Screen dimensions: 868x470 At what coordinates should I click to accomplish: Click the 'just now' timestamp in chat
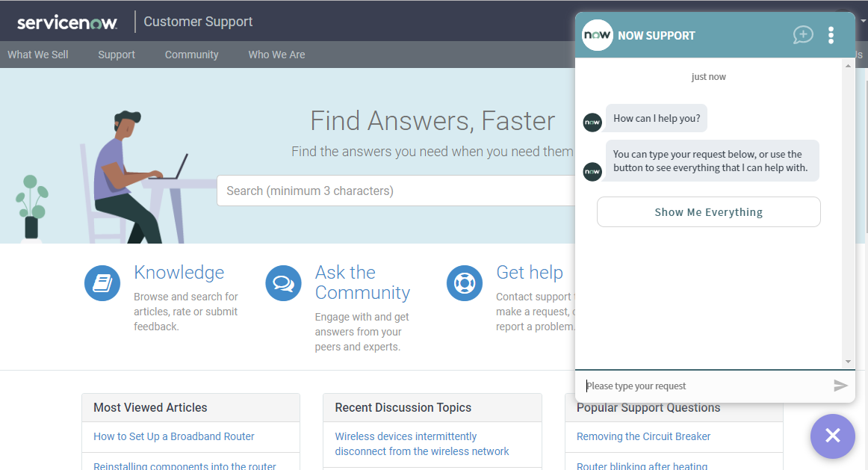coord(709,77)
